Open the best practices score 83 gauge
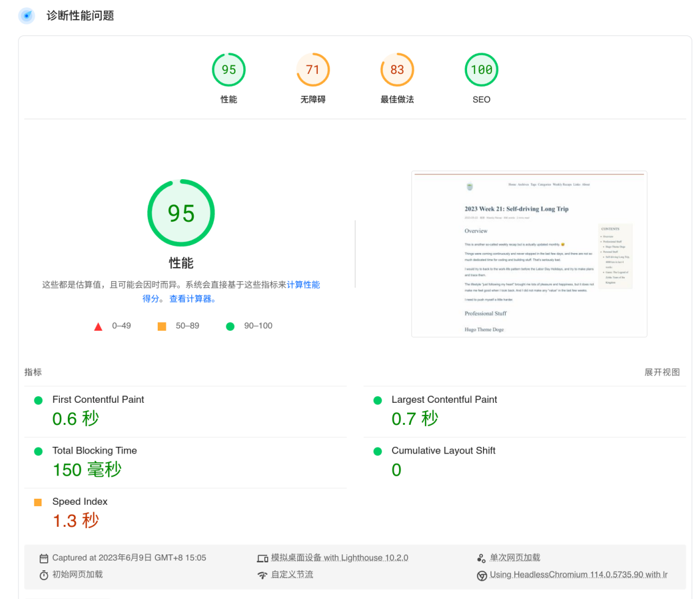 (x=397, y=70)
